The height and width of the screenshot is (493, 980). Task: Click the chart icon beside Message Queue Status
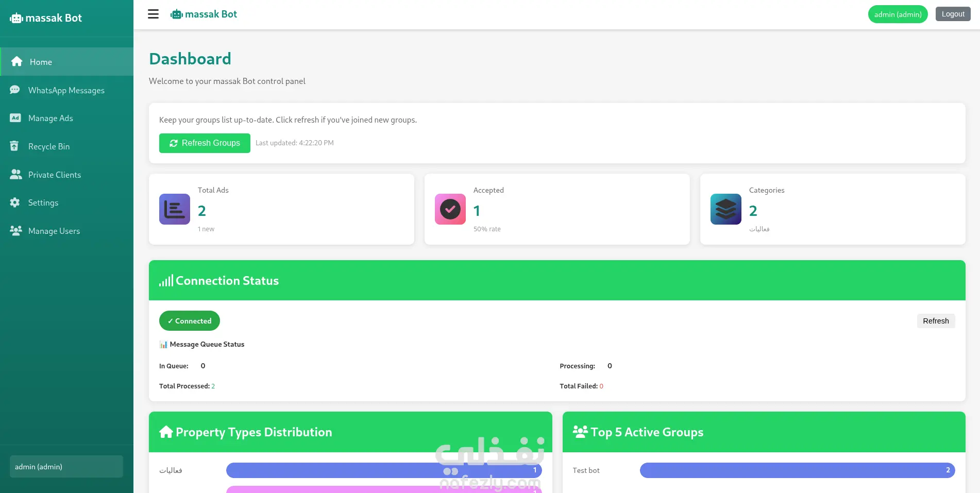pos(163,345)
